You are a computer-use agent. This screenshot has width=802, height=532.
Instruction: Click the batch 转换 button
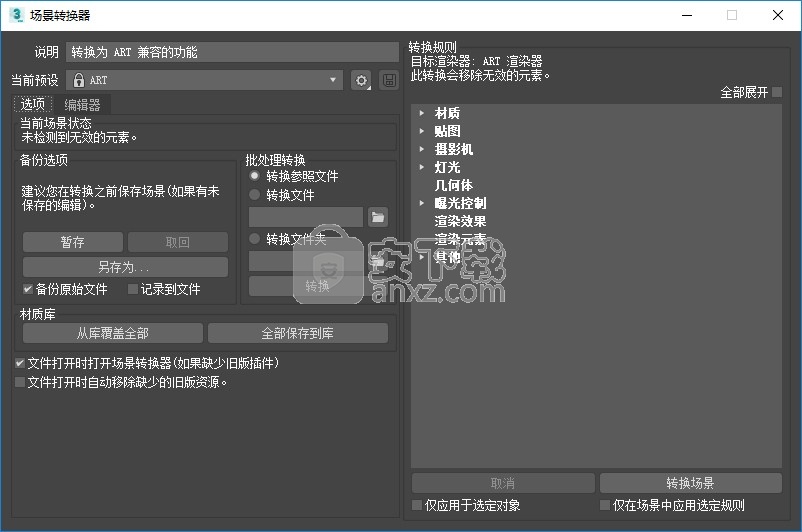coord(318,286)
